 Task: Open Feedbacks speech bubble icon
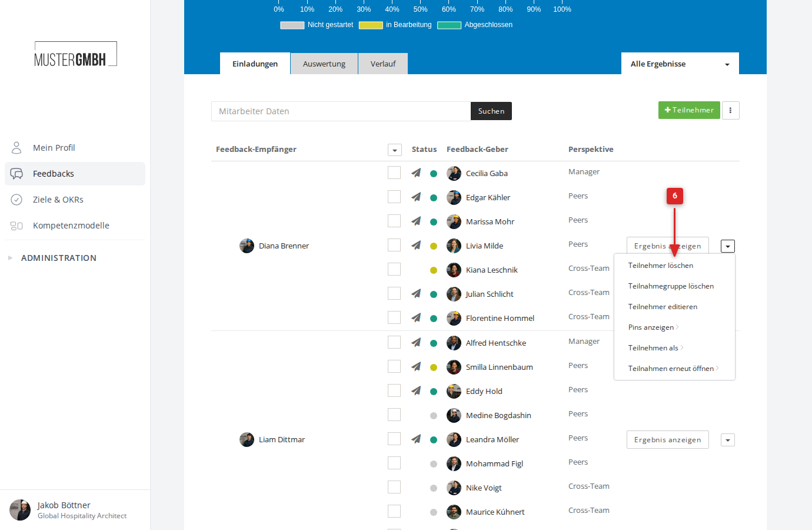(x=16, y=174)
